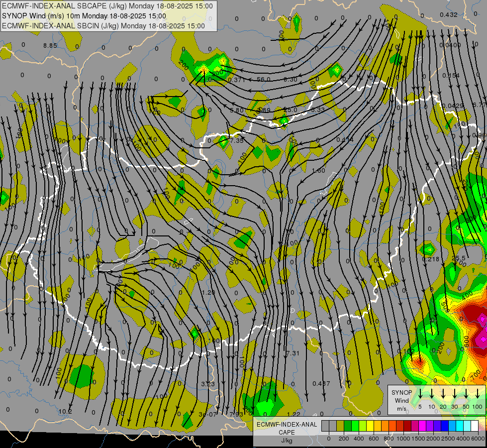Viewport: 487px width, 448px height.
Task: Click the wind arrow above the 100 label
Action: pyautogui.click(x=478, y=393)
